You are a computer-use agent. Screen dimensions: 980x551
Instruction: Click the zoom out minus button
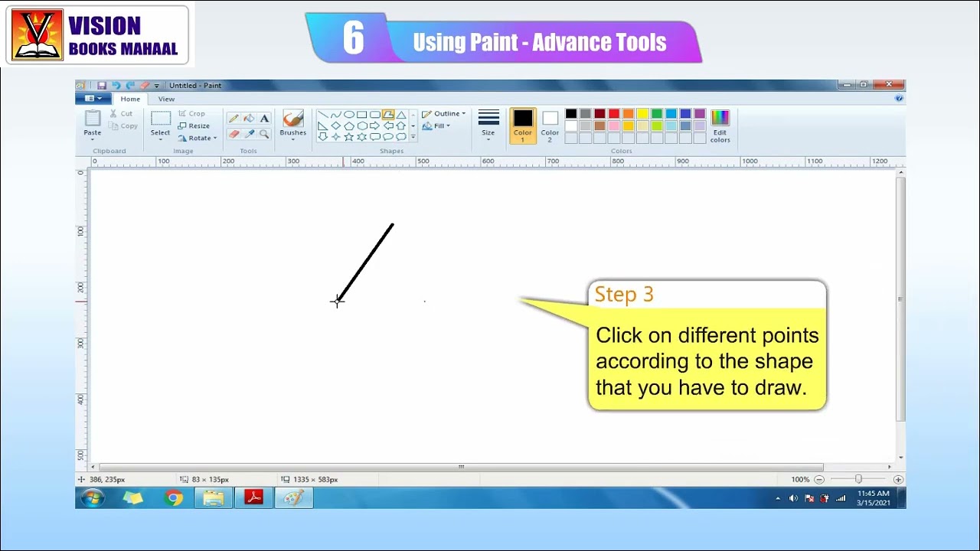coord(819,479)
